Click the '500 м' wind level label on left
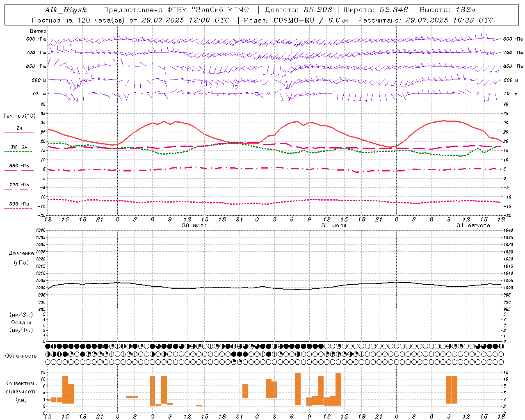The width and height of the screenshot is (525, 420). point(39,80)
